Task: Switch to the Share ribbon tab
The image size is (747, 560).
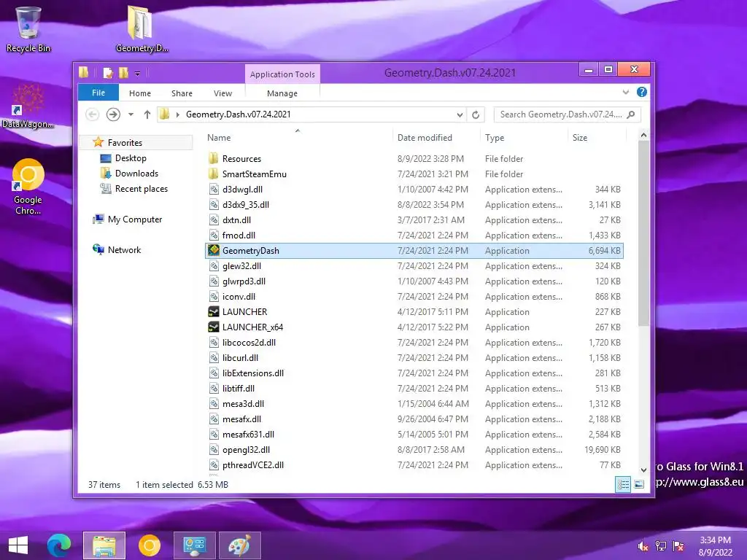Action: pyautogui.click(x=182, y=93)
